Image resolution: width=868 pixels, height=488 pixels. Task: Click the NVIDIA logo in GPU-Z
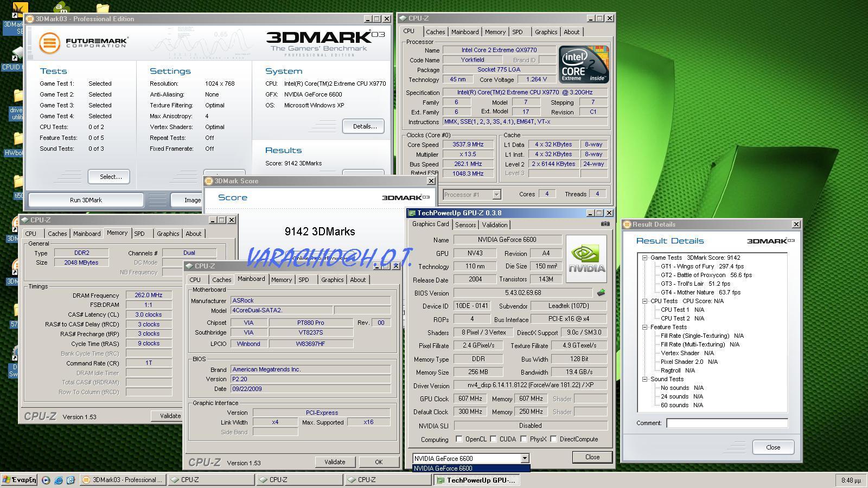pos(586,259)
